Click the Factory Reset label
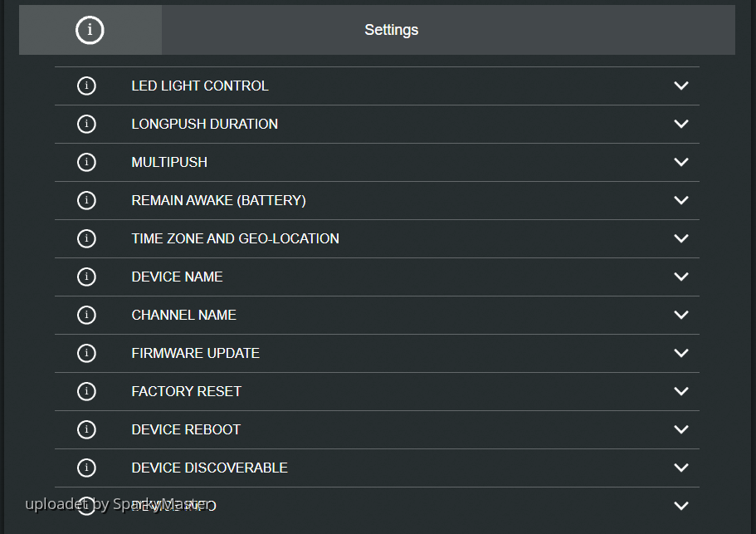The image size is (756, 534). click(186, 391)
